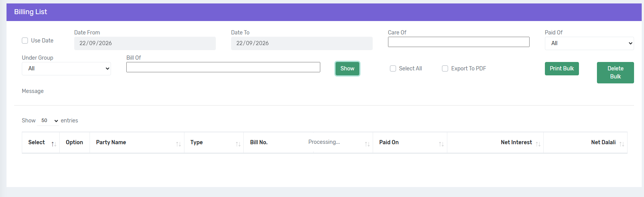Change the entries per page selector

tap(48, 120)
